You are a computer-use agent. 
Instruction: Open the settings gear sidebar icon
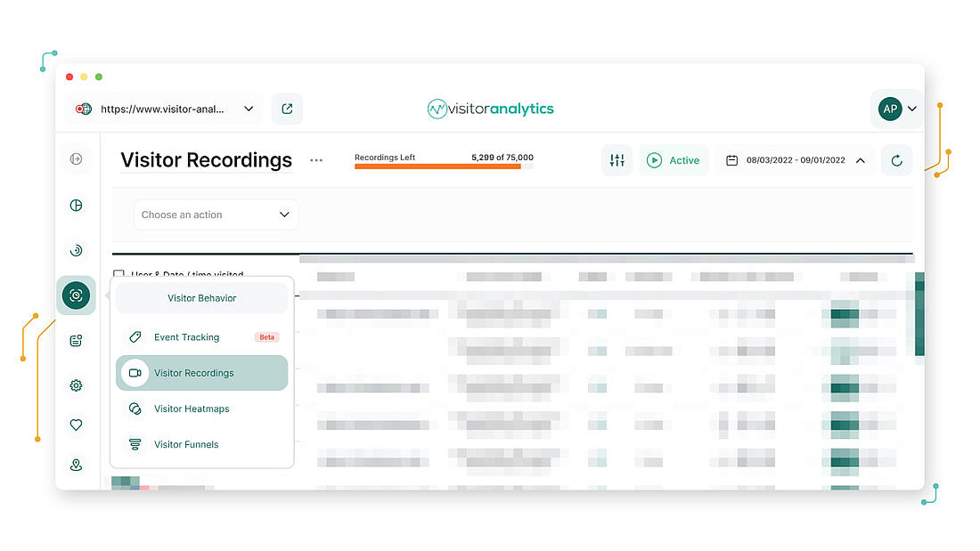77,385
